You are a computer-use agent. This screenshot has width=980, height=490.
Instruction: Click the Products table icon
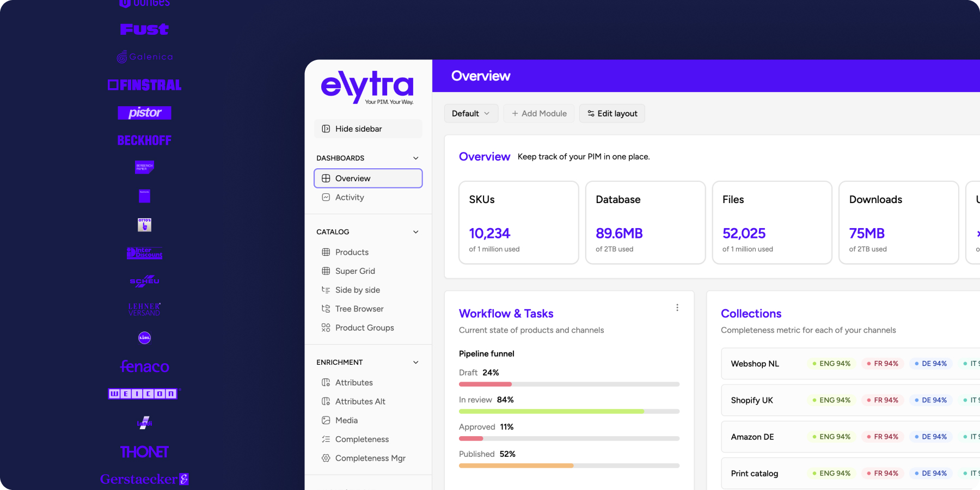click(326, 252)
